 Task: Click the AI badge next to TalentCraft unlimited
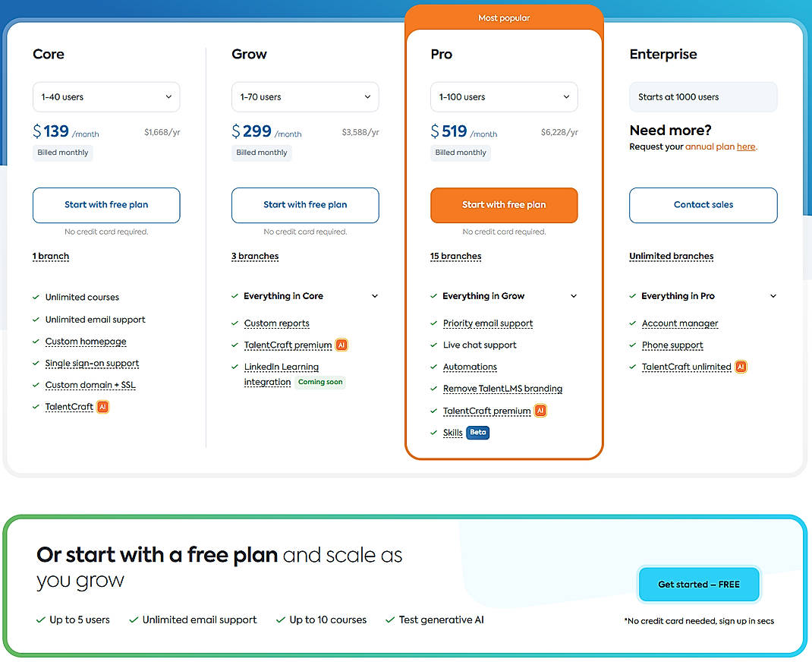click(x=740, y=366)
